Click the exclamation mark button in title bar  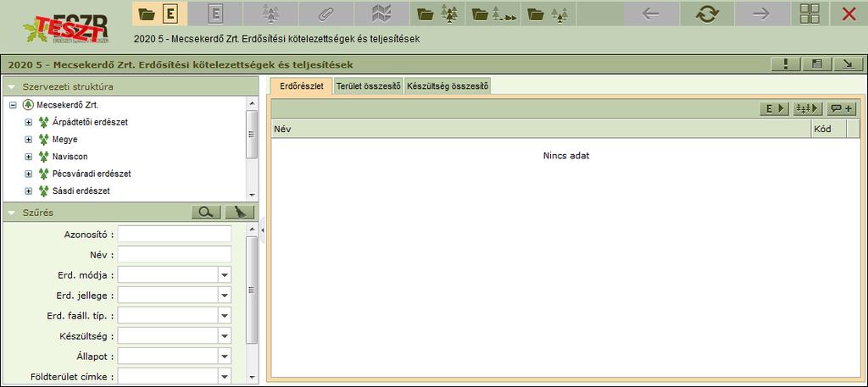coord(786,64)
